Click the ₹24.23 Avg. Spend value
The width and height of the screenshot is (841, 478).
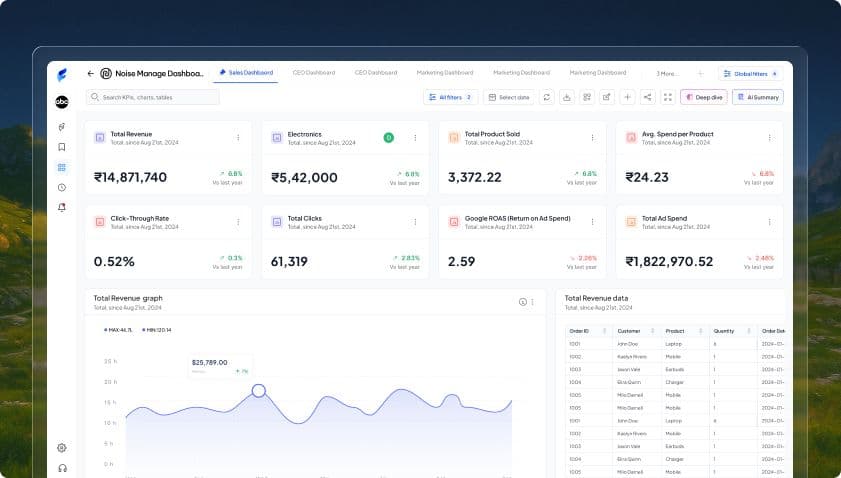pyautogui.click(x=647, y=177)
